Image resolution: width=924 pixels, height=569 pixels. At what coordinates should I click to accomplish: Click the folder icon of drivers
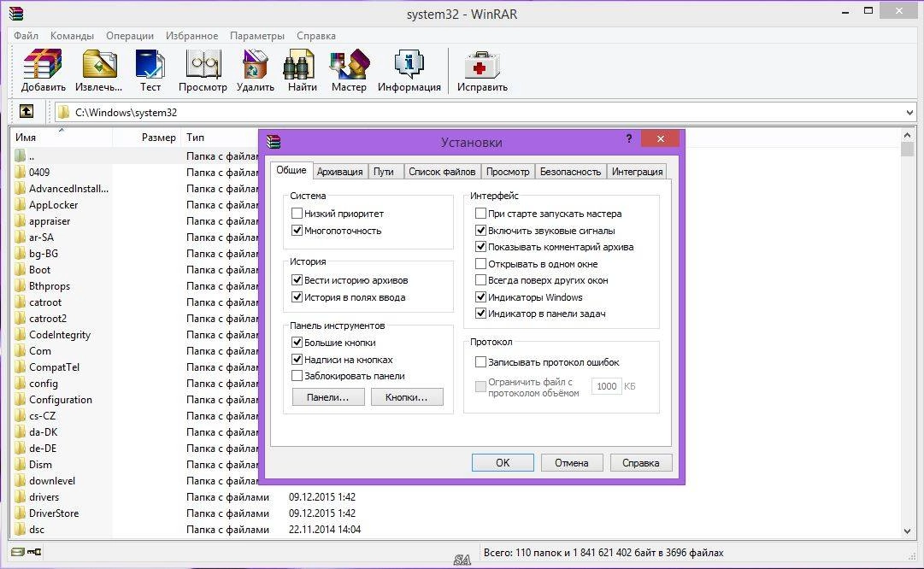tap(21, 496)
